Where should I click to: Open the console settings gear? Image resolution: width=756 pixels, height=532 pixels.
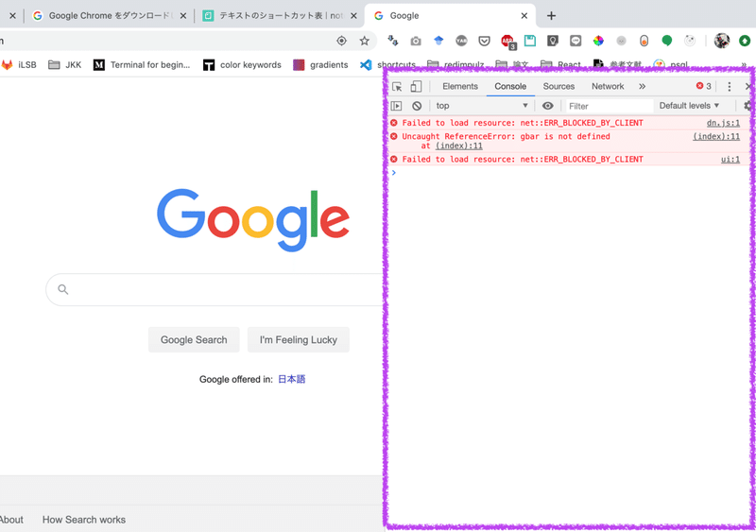click(x=748, y=106)
